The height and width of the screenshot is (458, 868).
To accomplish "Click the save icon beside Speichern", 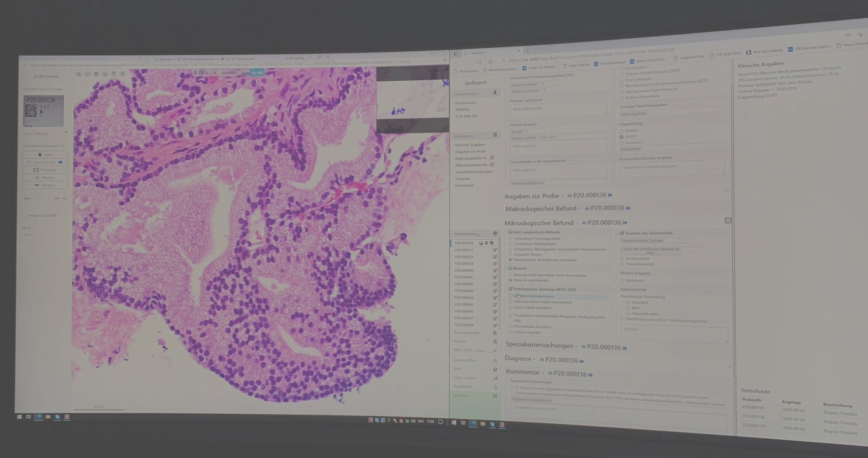I will (x=495, y=396).
